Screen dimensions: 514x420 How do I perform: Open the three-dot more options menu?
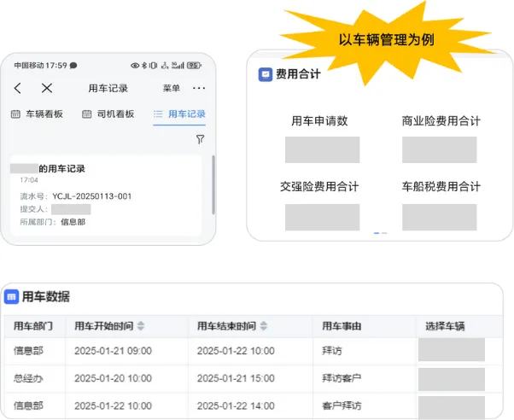coord(199,88)
